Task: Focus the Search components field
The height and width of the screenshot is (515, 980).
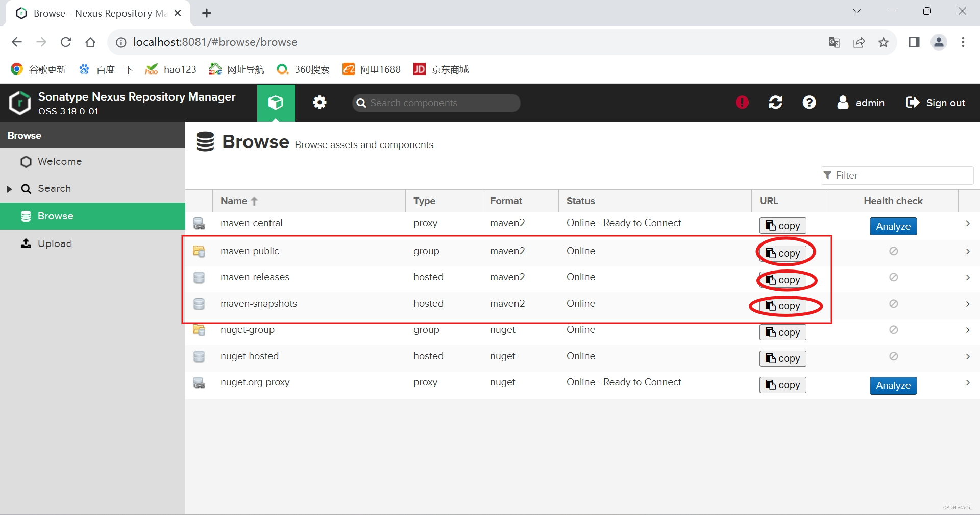Action: click(x=436, y=103)
